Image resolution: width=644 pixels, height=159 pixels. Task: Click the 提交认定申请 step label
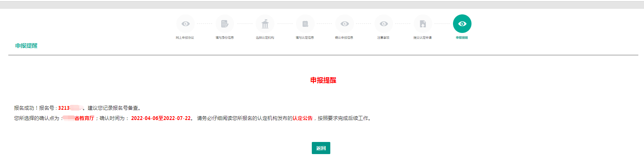(422, 38)
